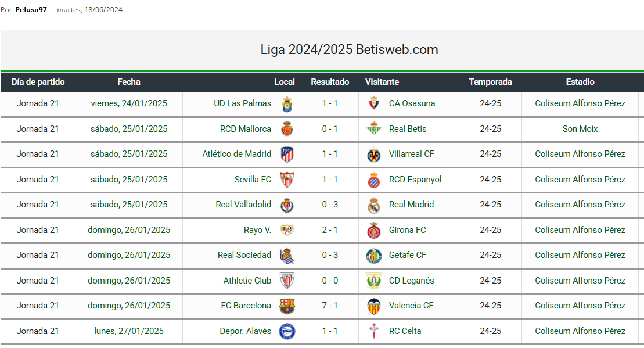Click the 7 - 1 Barcelona result
The width and height of the screenshot is (644, 348).
tap(330, 306)
